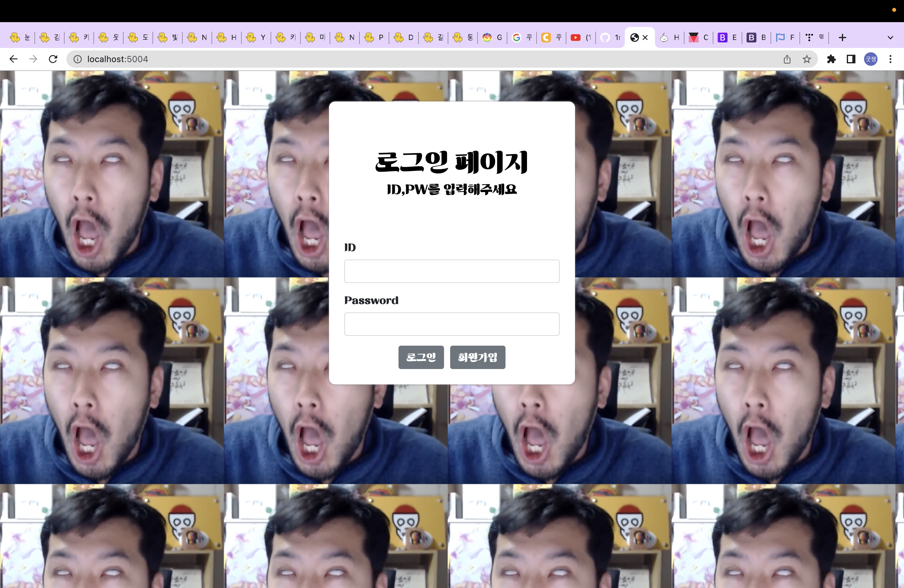Viewport: 904px width, 588px height.
Task: Click the browser forward arrow
Action: coord(34,59)
